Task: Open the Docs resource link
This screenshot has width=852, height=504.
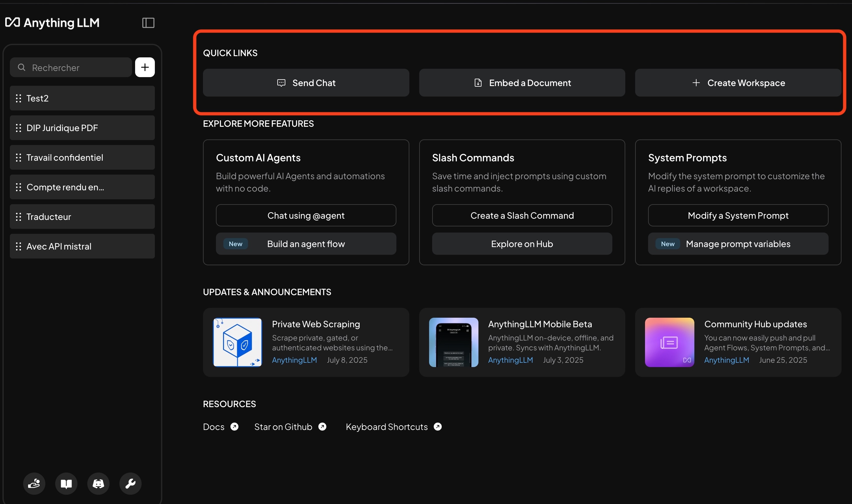Action: tap(221, 427)
